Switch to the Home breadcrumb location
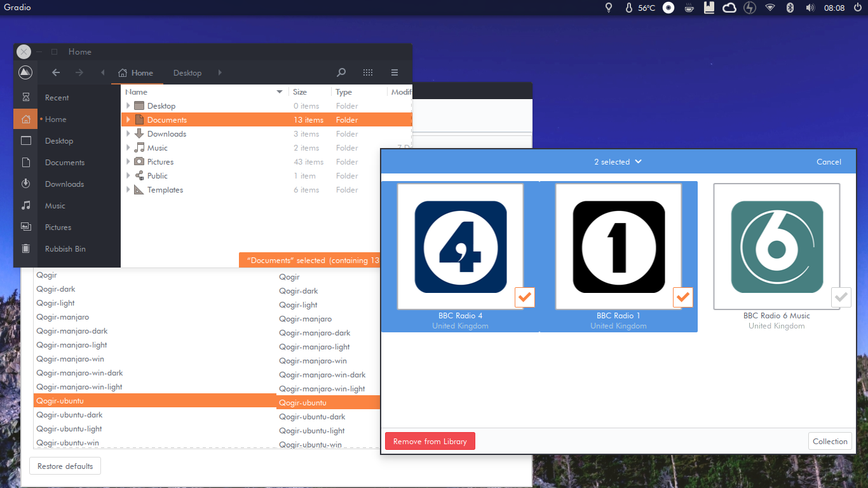 click(x=136, y=72)
